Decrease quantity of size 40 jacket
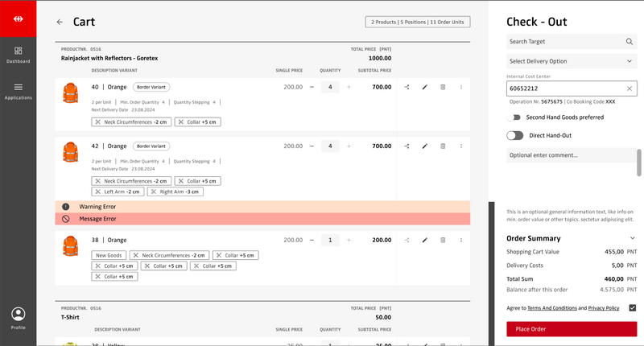 pyautogui.click(x=312, y=87)
